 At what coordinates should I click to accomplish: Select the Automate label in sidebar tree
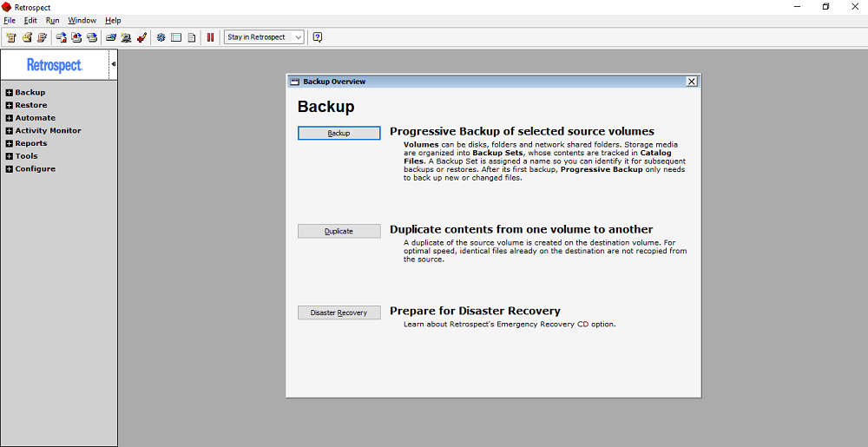pyautogui.click(x=35, y=118)
